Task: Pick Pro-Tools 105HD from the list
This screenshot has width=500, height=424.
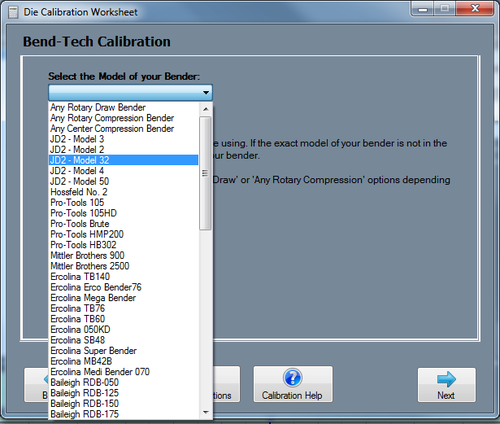Action: click(x=123, y=213)
